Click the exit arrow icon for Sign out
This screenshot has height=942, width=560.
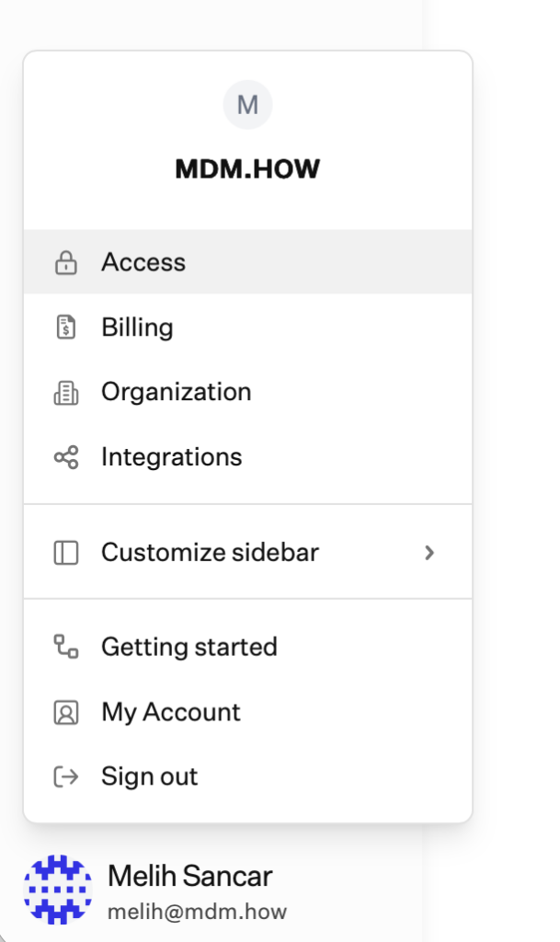(66, 776)
